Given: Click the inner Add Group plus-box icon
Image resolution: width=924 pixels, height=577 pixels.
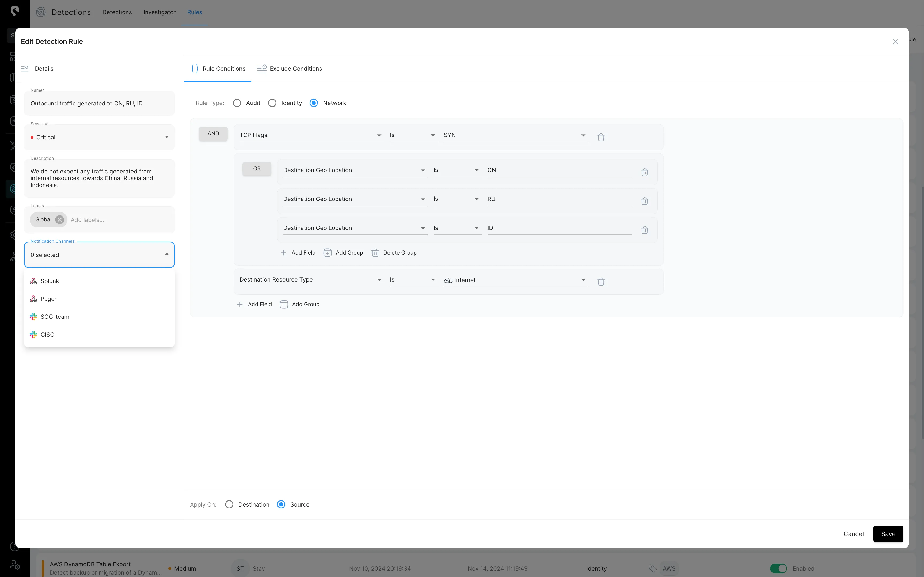Looking at the screenshot, I should tap(327, 253).
